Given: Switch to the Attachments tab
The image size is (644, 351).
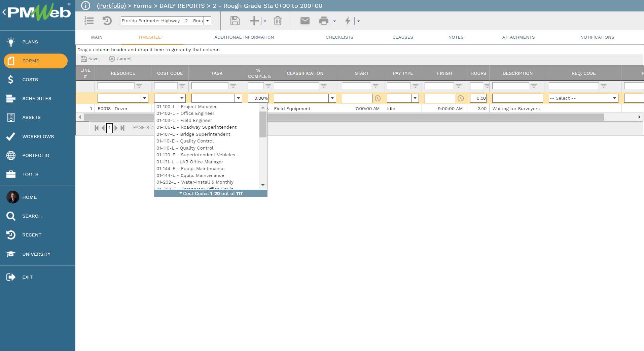Looking at the screenshot, I should click(518, 37).
